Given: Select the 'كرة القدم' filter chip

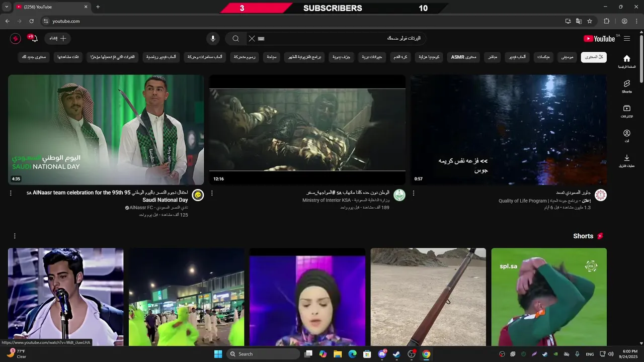Looking at the screenshot, I should 400,57.
